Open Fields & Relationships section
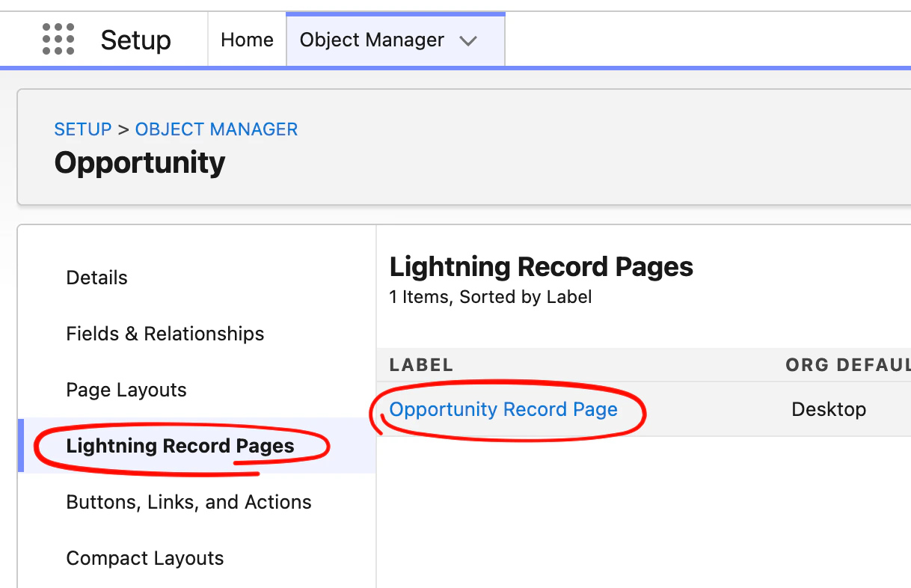The image size is (911, 588). (165, 334)
